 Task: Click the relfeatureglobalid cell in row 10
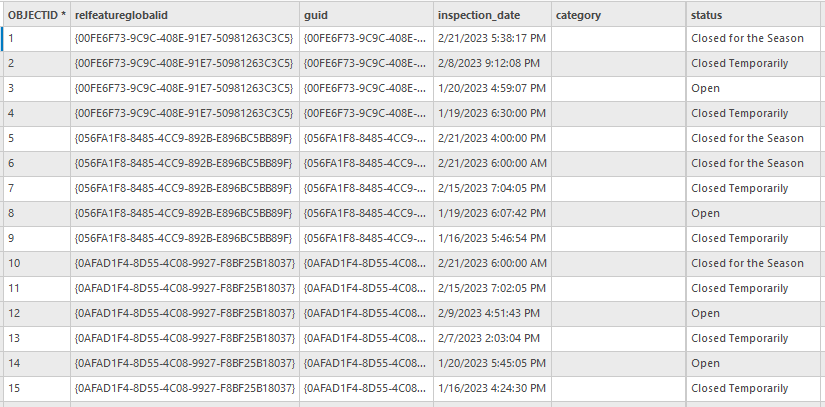[x=184, y=264]
